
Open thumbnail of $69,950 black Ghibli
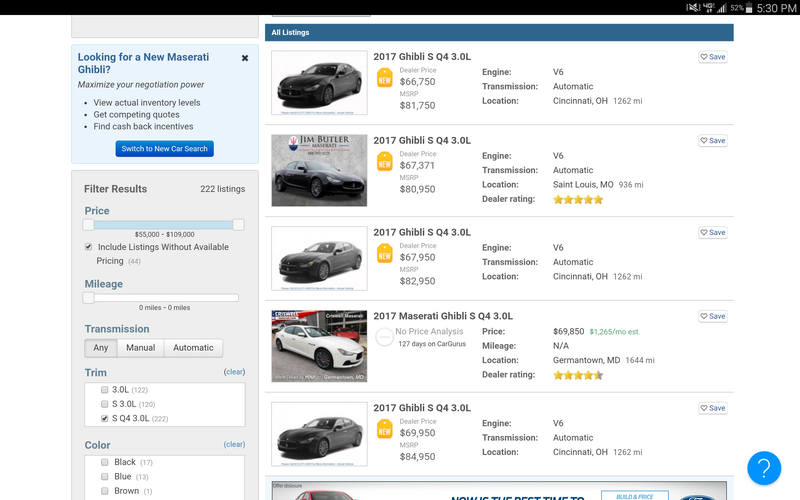319,434
